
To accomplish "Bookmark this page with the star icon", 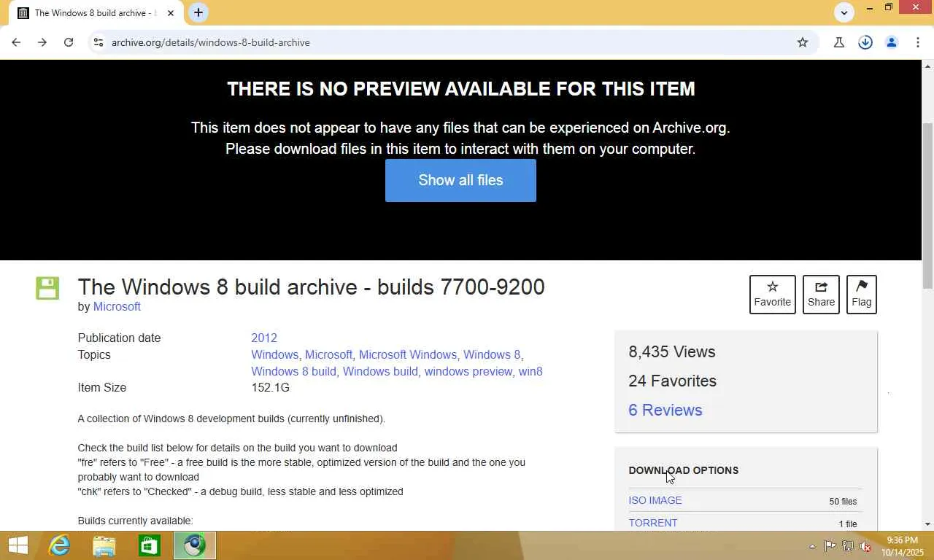I will [x=803, y=42].
